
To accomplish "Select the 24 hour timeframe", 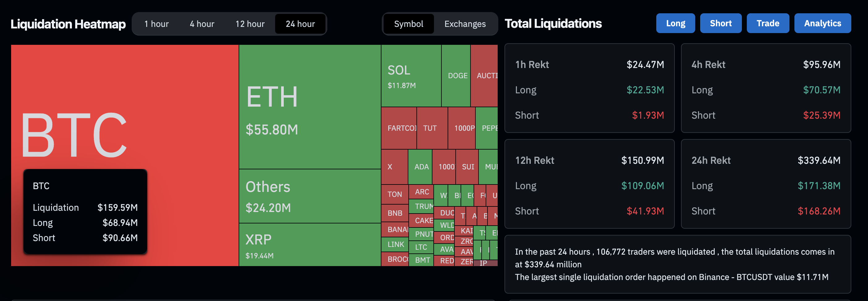I will pyautogui.click(x=300, y=23).
